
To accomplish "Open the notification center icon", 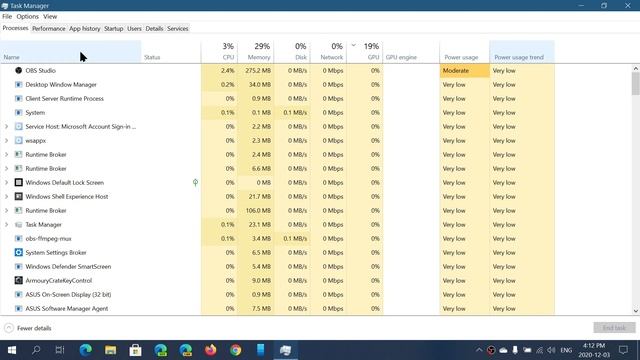I will 623,350.
